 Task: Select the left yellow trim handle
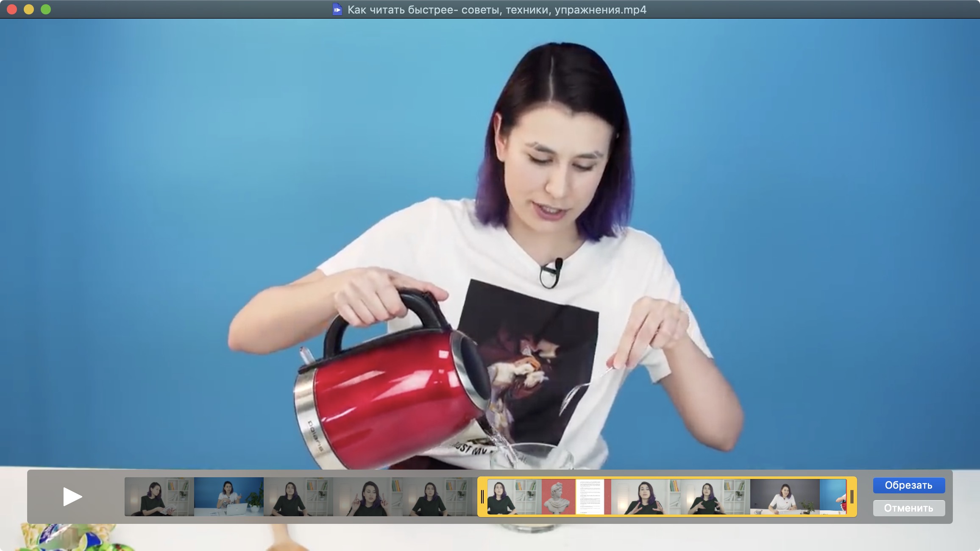[x=482, y=497]
